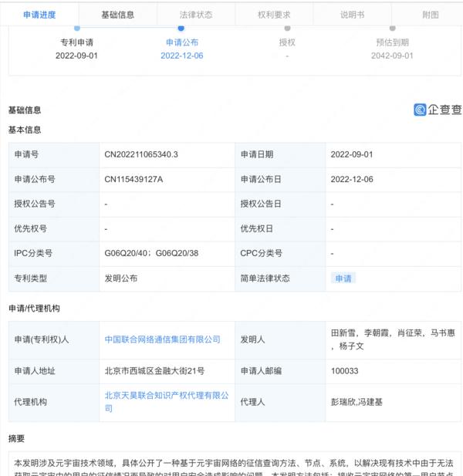Open agency link 北京天昊联合知识产权代理有限公司
This screenshot has height=476, width=463.
[167, 402]
